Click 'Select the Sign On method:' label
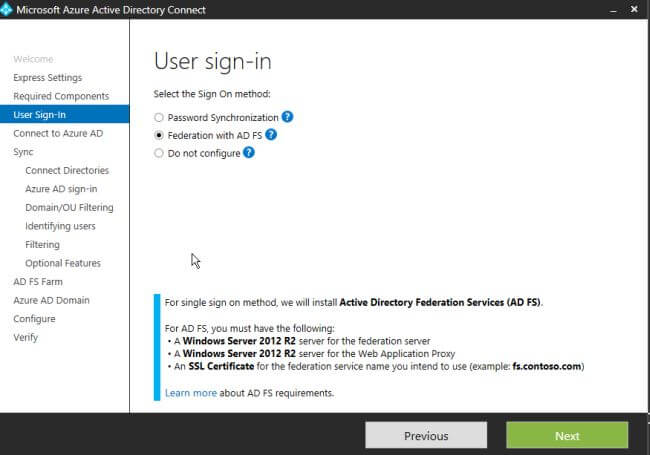The height and width of the screenshot is (455, 650). tap(212, 94)
